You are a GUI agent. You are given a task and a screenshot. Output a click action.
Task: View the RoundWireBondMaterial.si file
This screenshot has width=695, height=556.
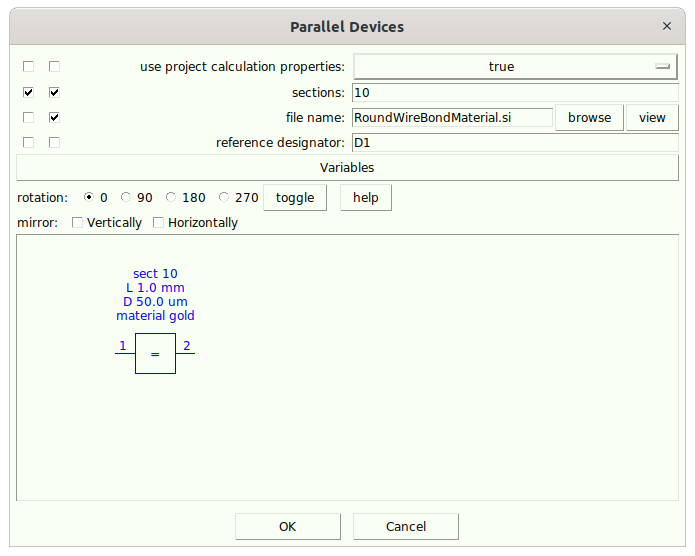pyautogui.click(x=652, y=117)
